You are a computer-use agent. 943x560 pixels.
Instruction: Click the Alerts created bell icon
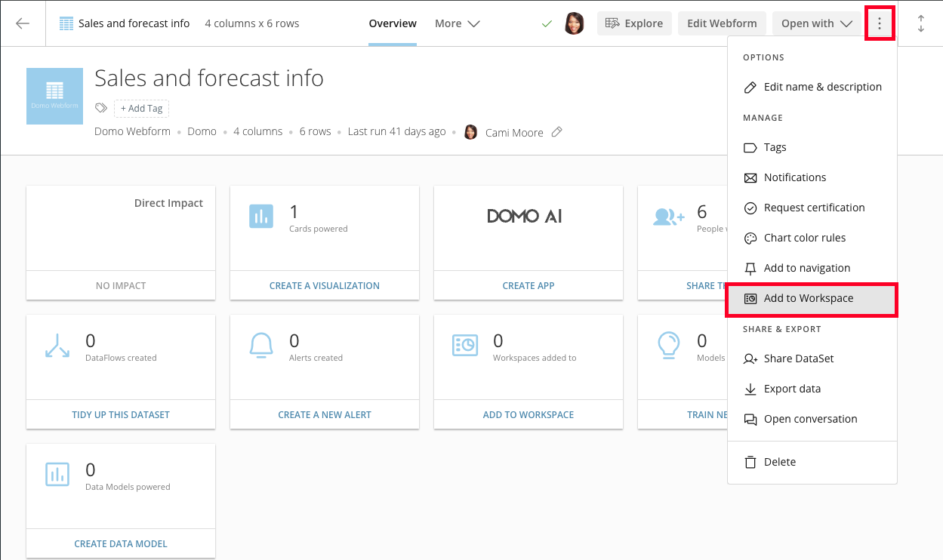(261, 345)
